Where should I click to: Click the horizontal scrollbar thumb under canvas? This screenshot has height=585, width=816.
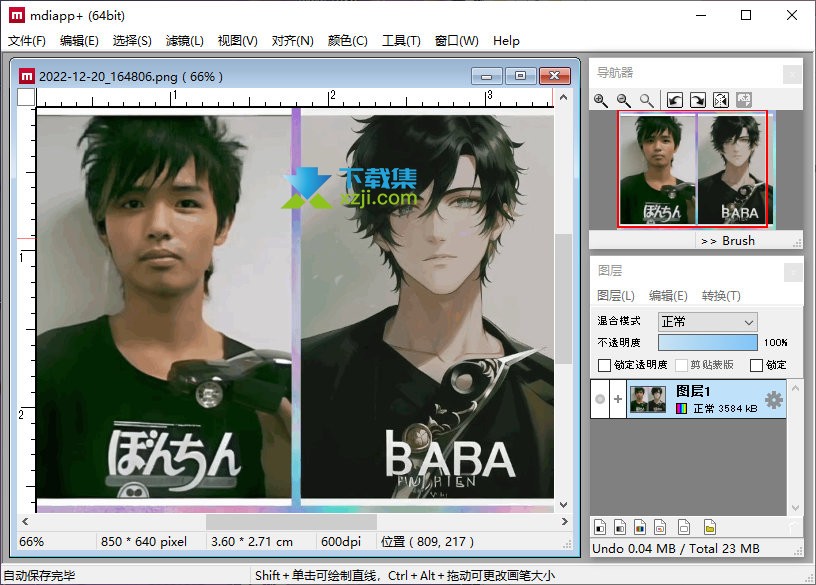click(291, 521)
